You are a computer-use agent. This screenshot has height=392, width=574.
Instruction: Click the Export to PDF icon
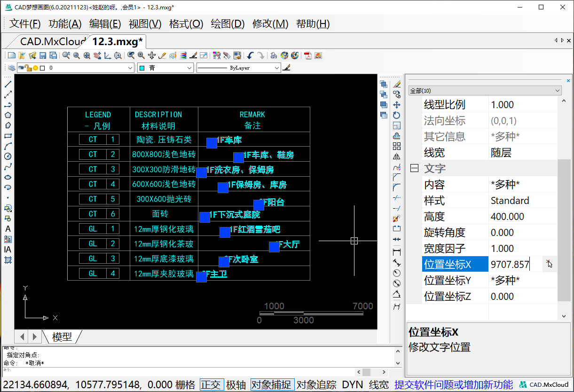pos(308,55)
